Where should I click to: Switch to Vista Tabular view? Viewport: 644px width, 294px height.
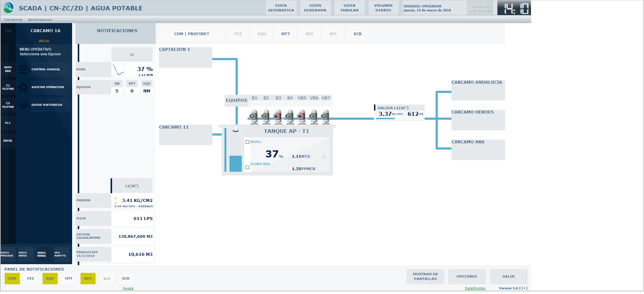click(349, 8)
